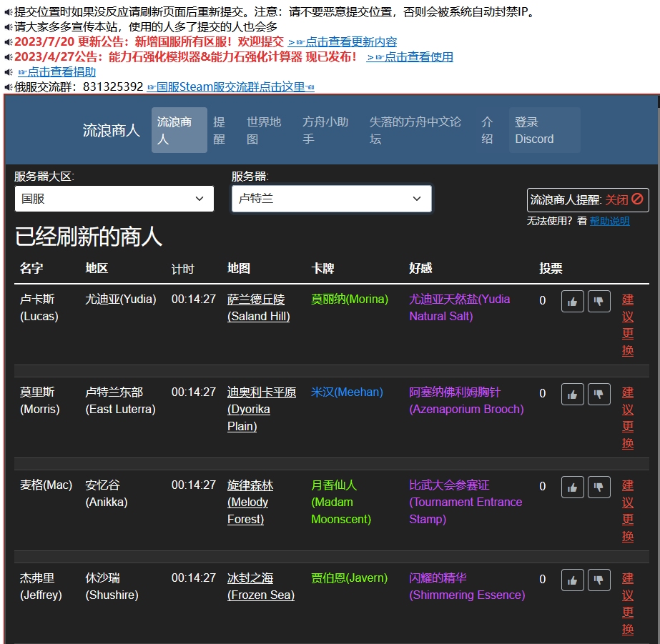The width and height of the screenshot is (660, 644).
Task: Click the 好感 column header
Action: click(x=420, y=268)
